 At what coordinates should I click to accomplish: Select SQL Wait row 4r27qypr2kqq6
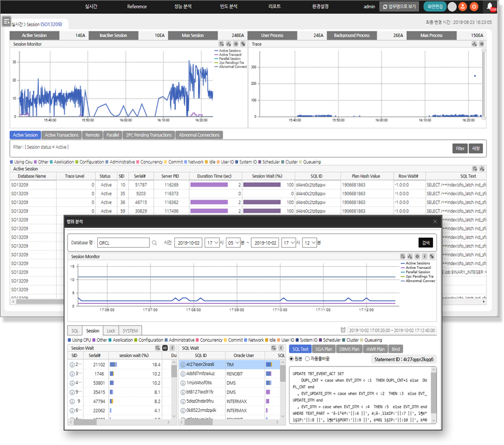[x=229, y=365]
